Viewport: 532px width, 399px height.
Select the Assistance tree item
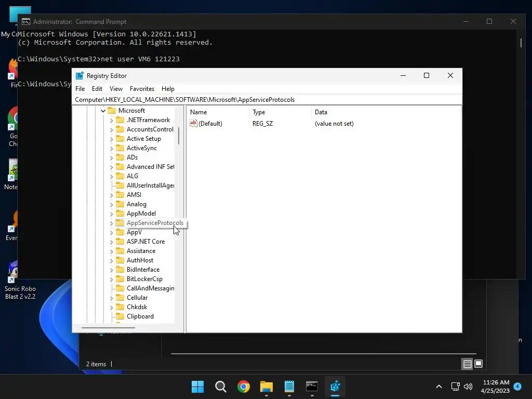point(141,251)
